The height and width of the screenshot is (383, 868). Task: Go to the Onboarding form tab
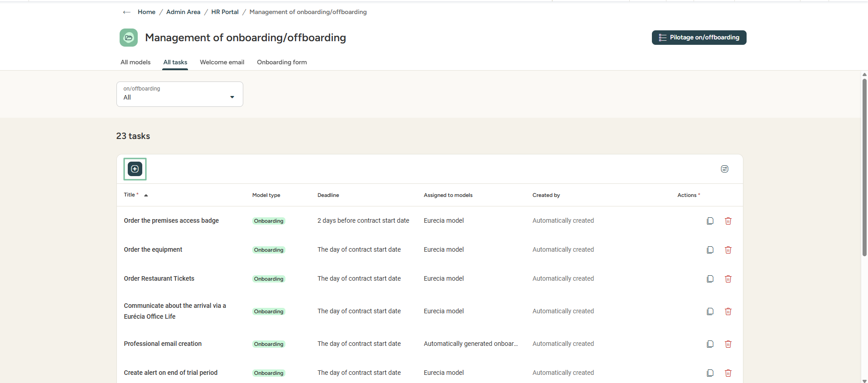click(x=282, y=62)
